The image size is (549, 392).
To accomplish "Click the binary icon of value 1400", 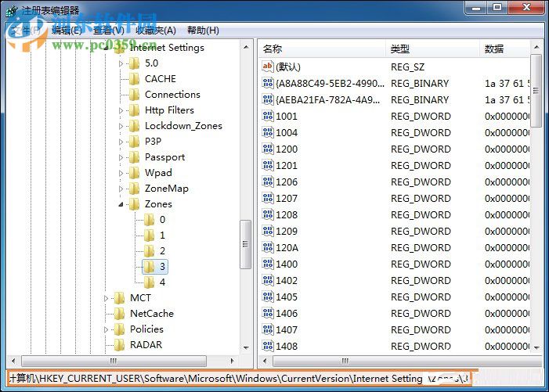I will (268, 264).
